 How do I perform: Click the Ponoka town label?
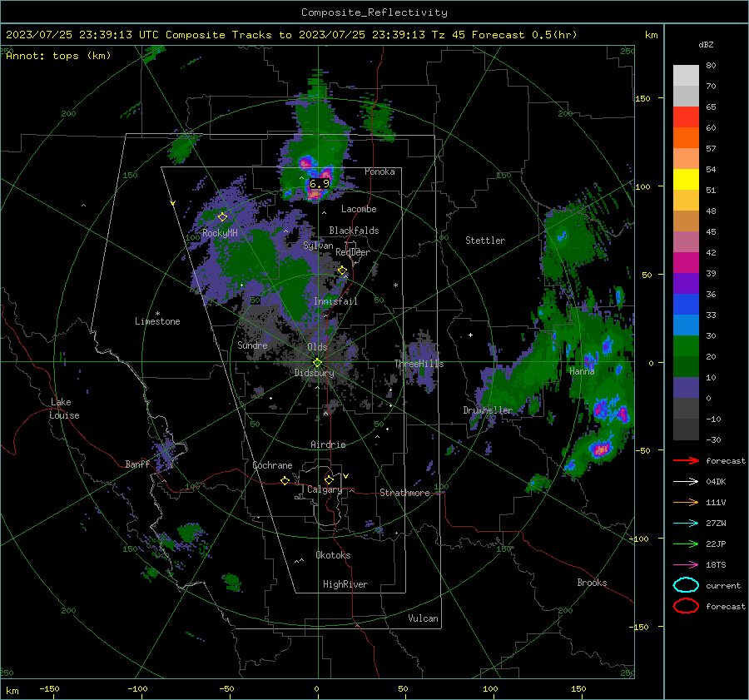tap(379, 171)
